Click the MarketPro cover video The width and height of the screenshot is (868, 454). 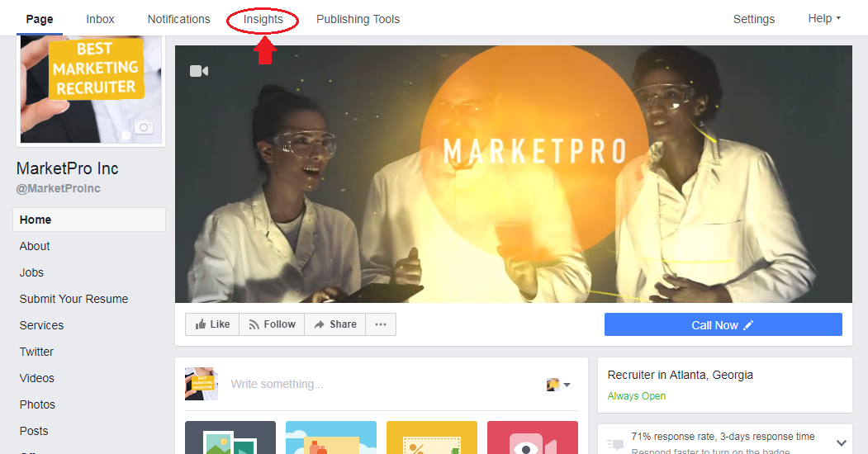coord(514,173)
